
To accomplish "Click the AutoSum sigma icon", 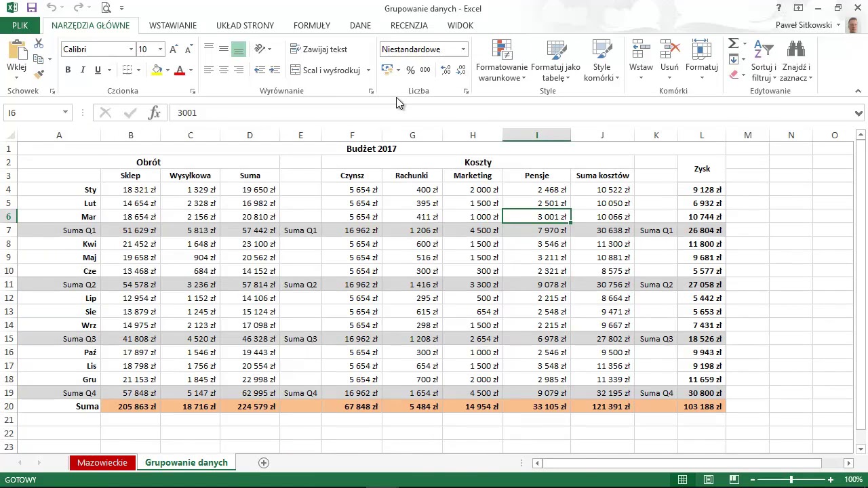I will (733, 43).
